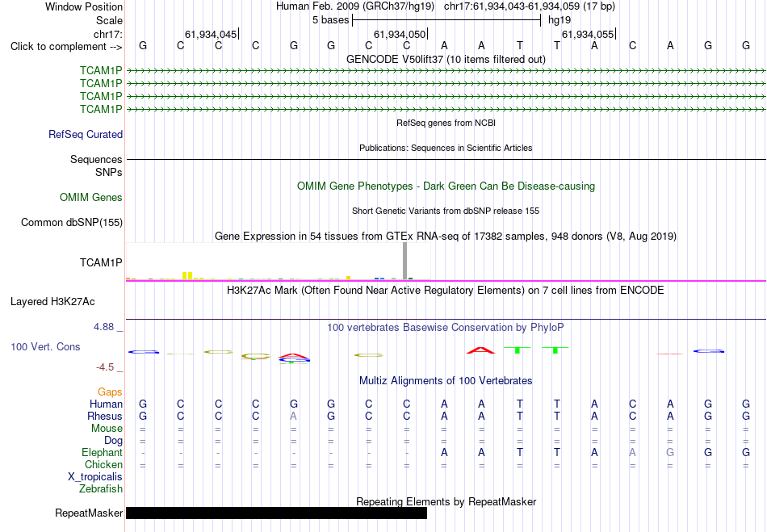This screenshot has width=767, height=532.
Task: Click the red A stacked over the blue G in PhyloP
Action: coord(294,355)
